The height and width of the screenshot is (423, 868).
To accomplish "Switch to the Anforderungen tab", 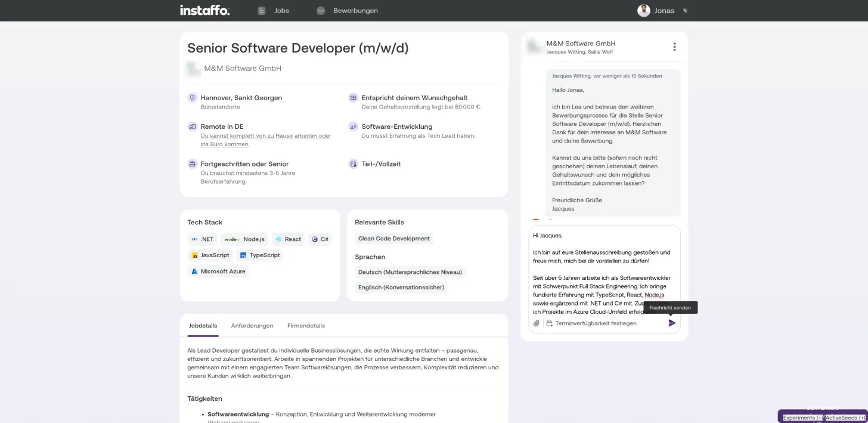I will coord(252,326).
